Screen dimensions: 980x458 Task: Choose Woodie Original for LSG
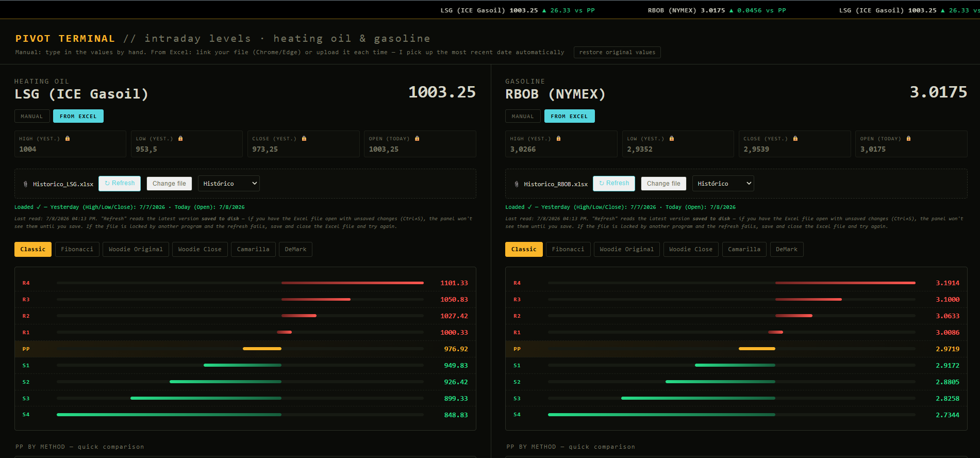136,249
